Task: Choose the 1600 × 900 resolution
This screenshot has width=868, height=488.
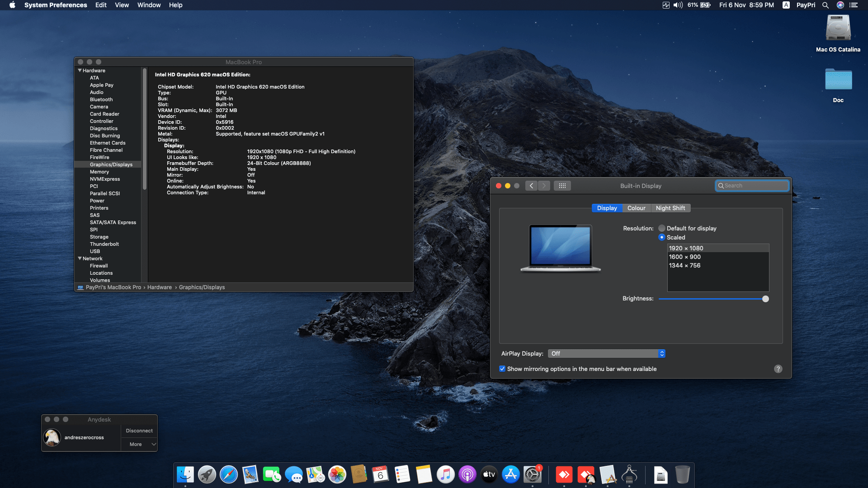Action: tap(685, 257)
